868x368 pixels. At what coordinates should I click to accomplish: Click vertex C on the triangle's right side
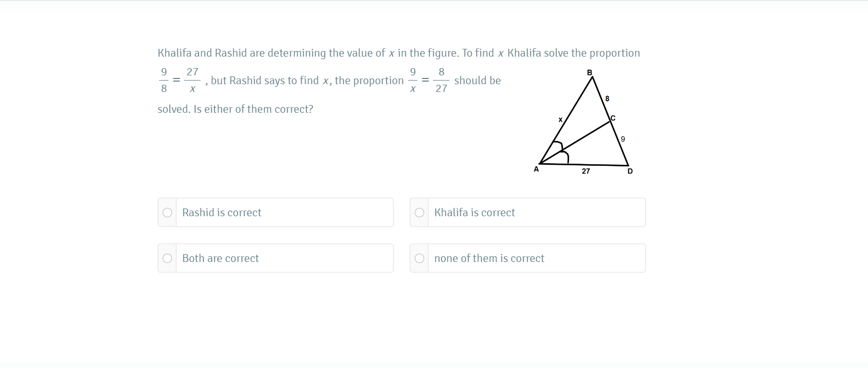612,119
